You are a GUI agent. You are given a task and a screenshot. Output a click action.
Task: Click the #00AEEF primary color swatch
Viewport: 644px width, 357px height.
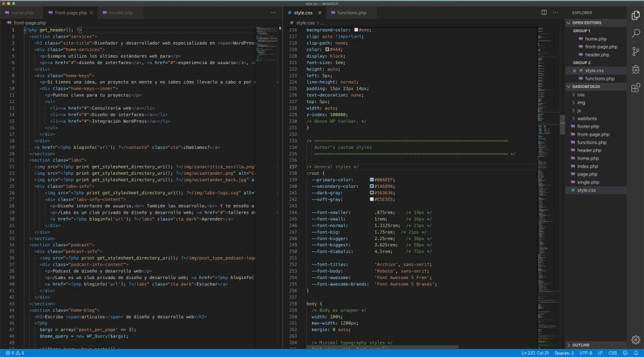coord(372,180)
